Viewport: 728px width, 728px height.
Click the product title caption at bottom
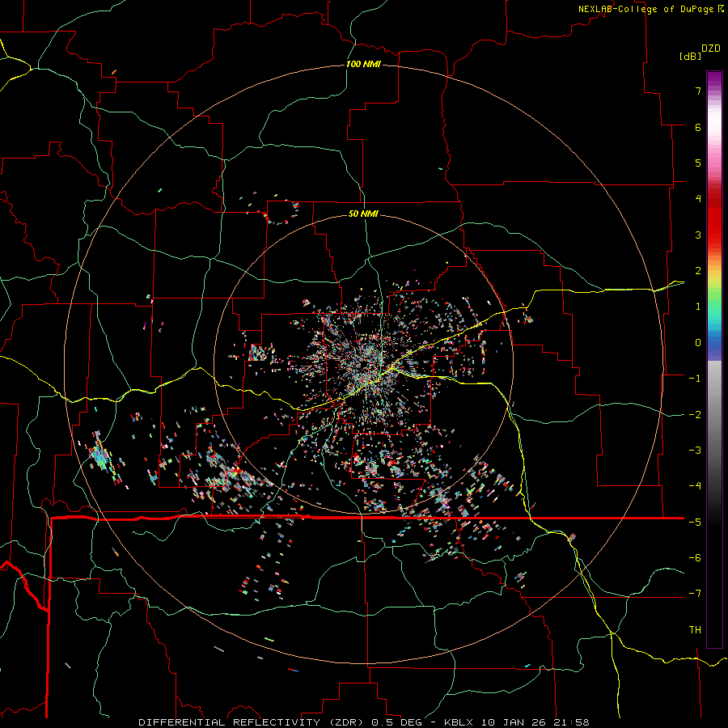pos(364,722)
